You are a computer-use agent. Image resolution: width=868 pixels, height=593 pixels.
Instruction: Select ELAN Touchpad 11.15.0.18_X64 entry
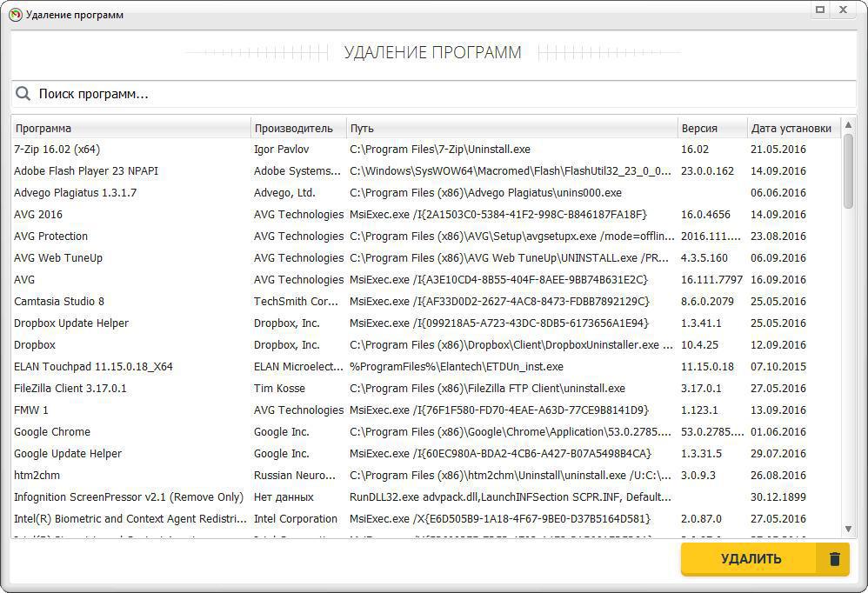pos(425,367)
